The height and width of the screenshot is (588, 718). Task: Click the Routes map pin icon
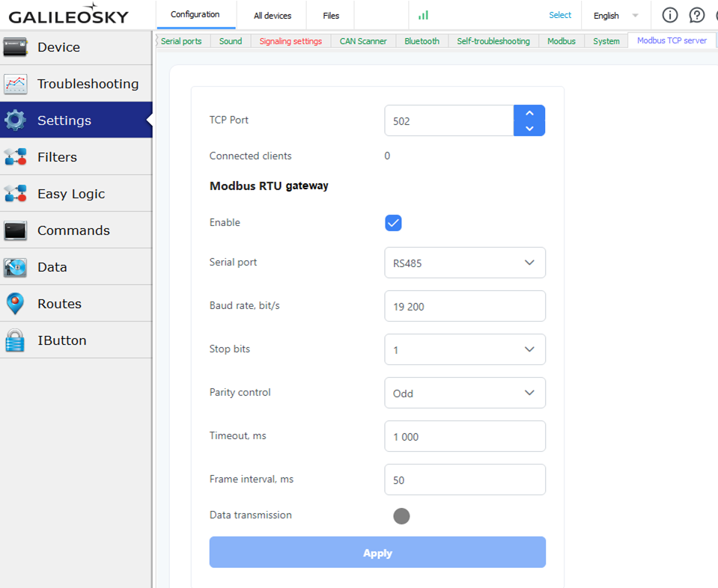(16, 304)
